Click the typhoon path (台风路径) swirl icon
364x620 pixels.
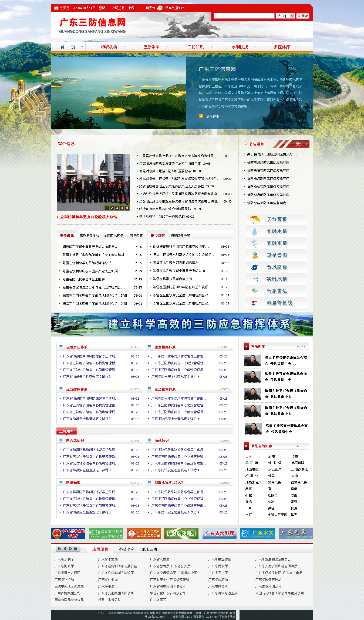255,267
